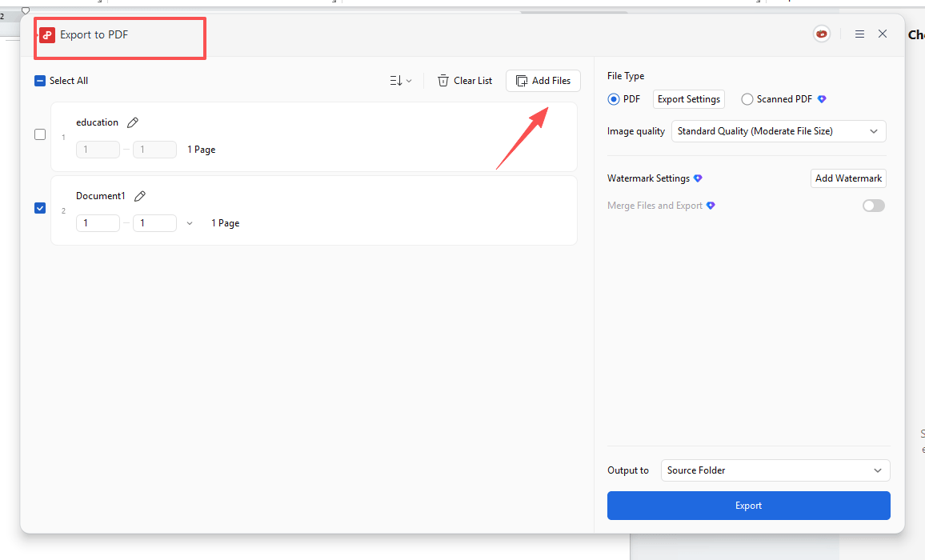Toggle Merge Files and Export switch
This screenshot has height=560, width=925.
click(x=874, y=206)
